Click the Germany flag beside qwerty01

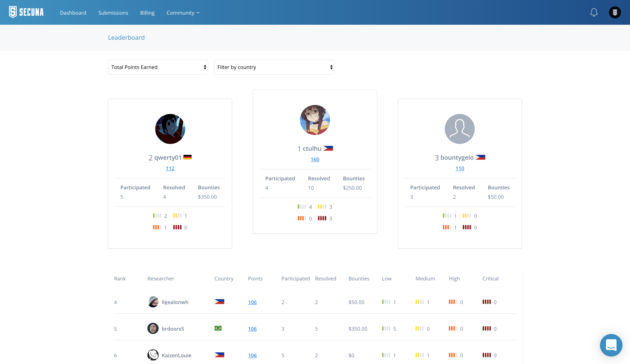187,157
